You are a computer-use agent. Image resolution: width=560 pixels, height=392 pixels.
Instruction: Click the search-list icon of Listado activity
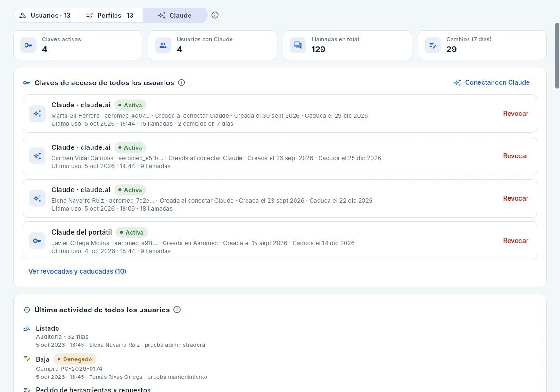coord(27,328)
